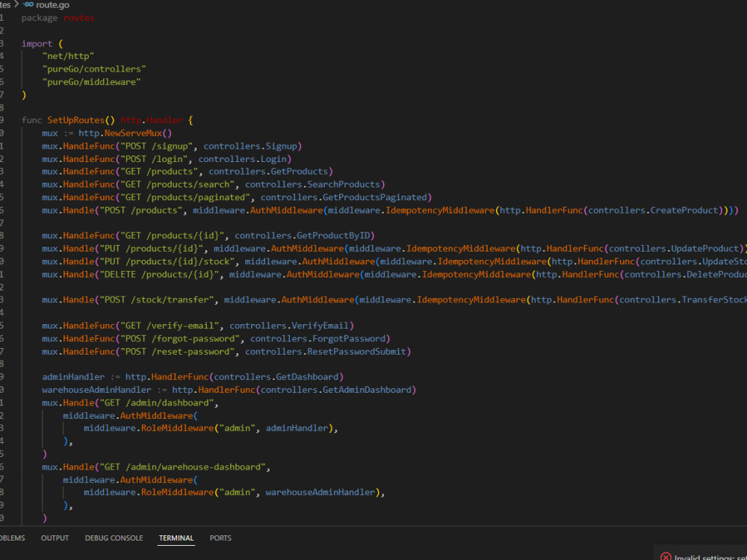Image resolution: width=747 pixels, height=560 pixels.
Task: Click the Go file icon beside route.go
Action: [28, 4]
